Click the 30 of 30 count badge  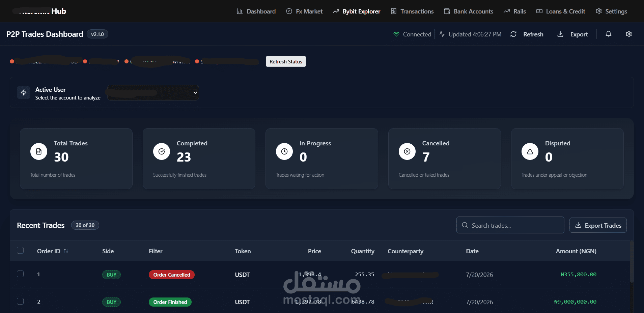point(85,225)
